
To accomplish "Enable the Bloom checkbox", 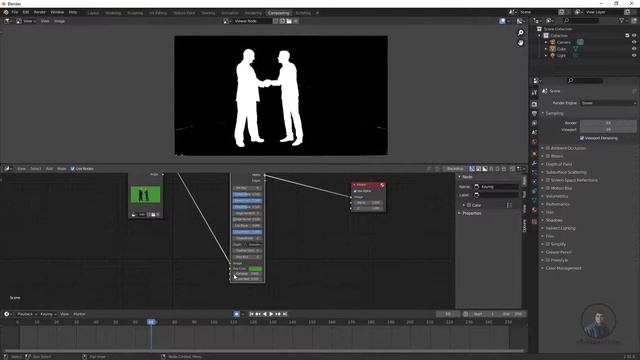I will (548, 156).
